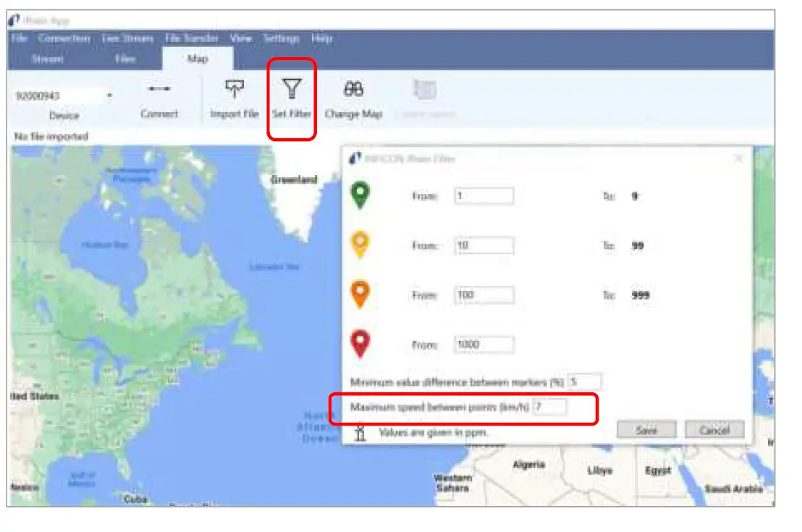Click the yellow map marker icon

click(360, 245)
